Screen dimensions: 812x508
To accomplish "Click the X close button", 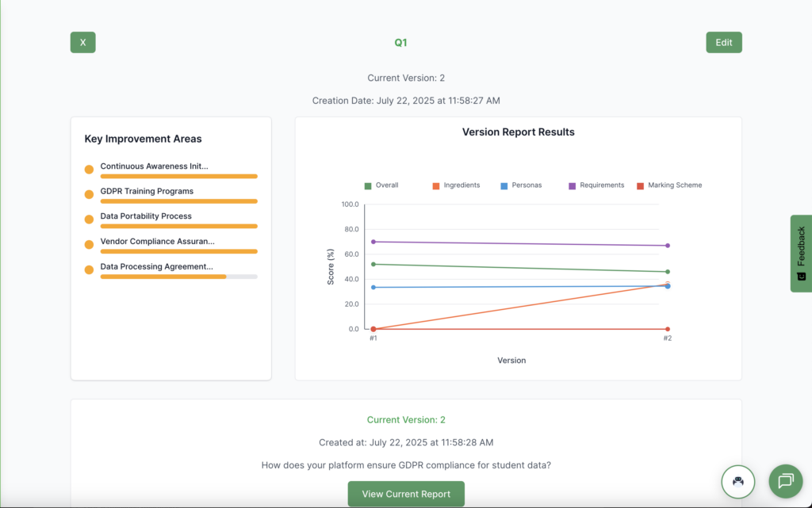I will [82, 43].
